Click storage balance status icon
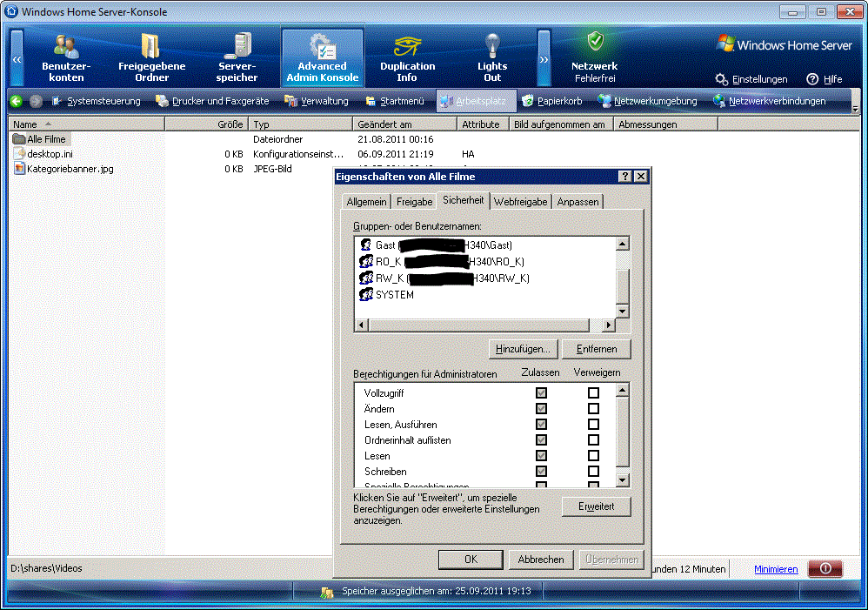This screenshot has width=868, height=610. click(x=327, y=592)
